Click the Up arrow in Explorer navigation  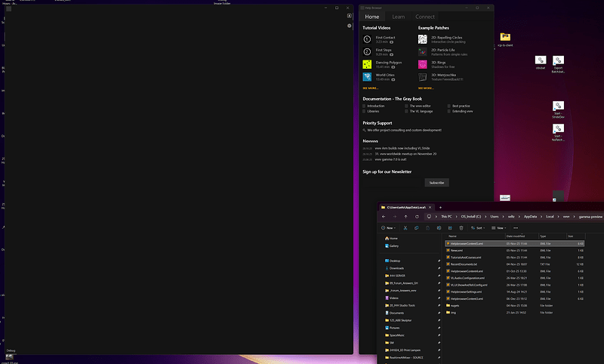pyautogui.click(x=405, y=217)
